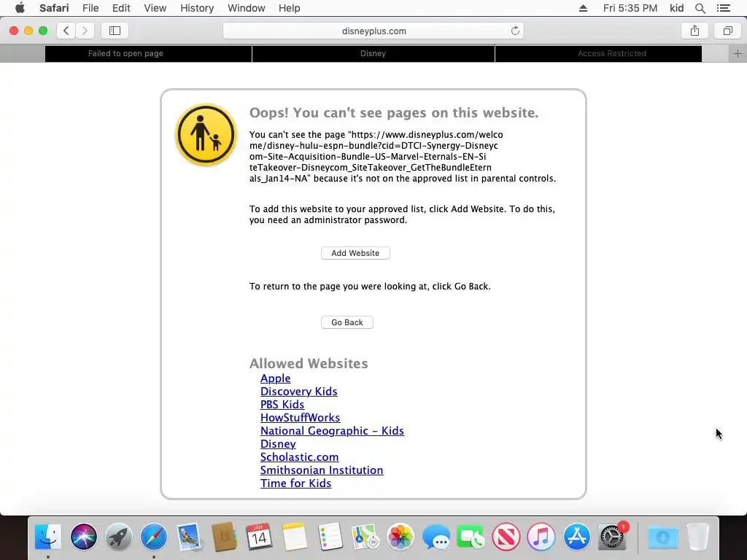Open National Geographic - Kids link
Viewport: 747px width, 560px height.
pos(332,430)
